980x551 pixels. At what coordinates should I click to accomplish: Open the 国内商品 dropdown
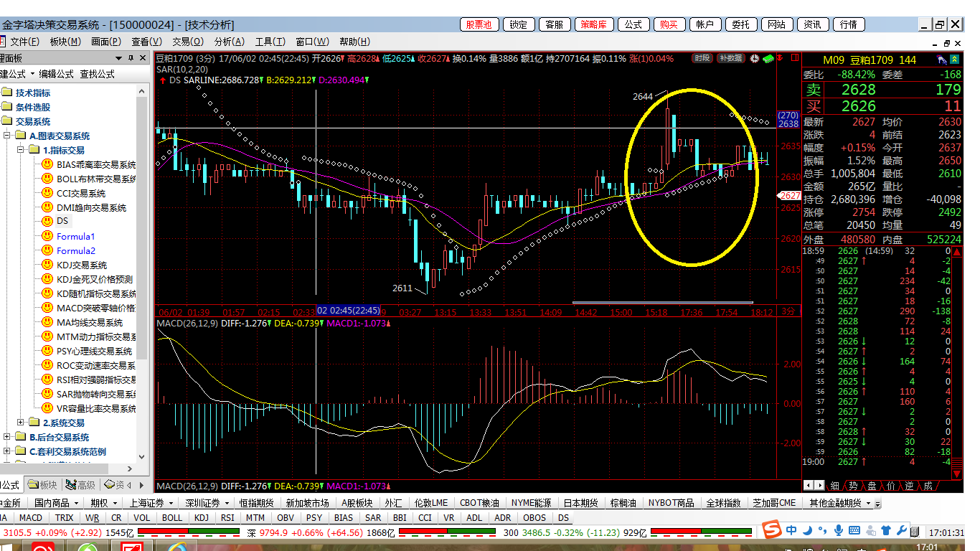[55, 503]
